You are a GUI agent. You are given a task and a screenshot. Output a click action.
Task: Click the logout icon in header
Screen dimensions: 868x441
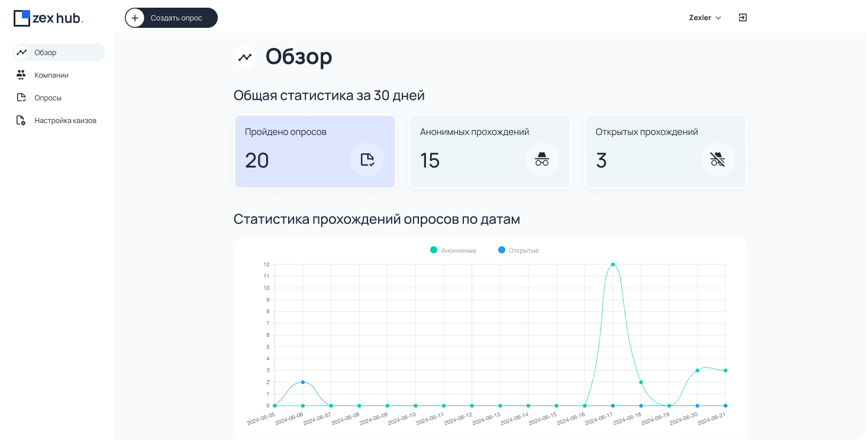point(743,18)
